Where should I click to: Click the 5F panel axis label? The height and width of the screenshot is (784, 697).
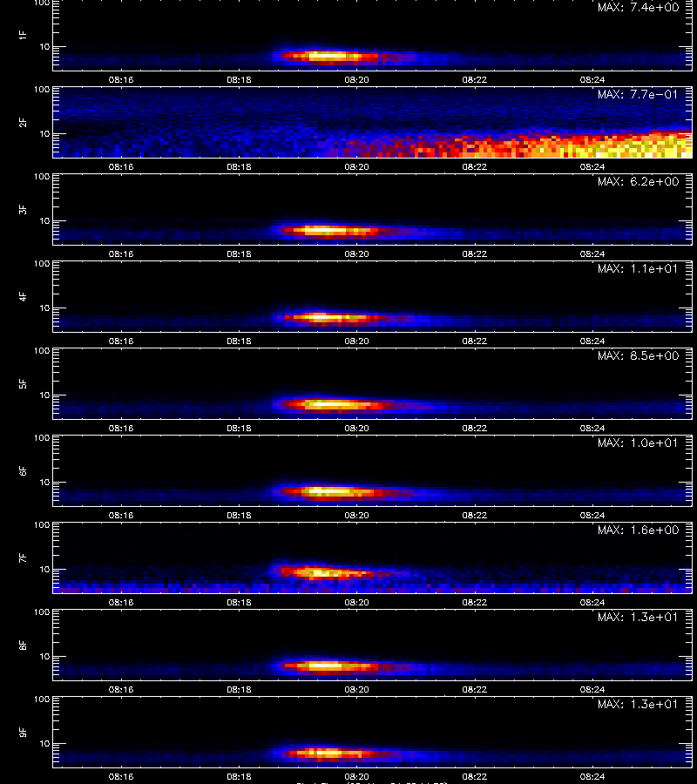23,383
